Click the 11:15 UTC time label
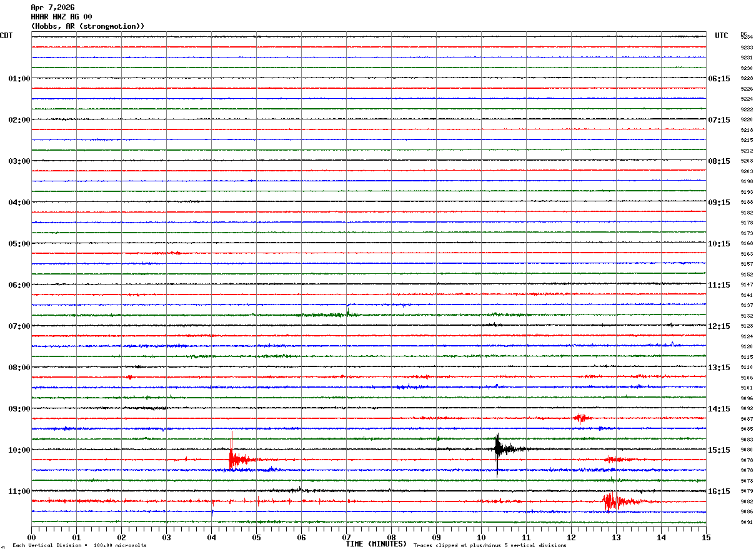This screenshot has height=554, width=756. pos(719,285)
